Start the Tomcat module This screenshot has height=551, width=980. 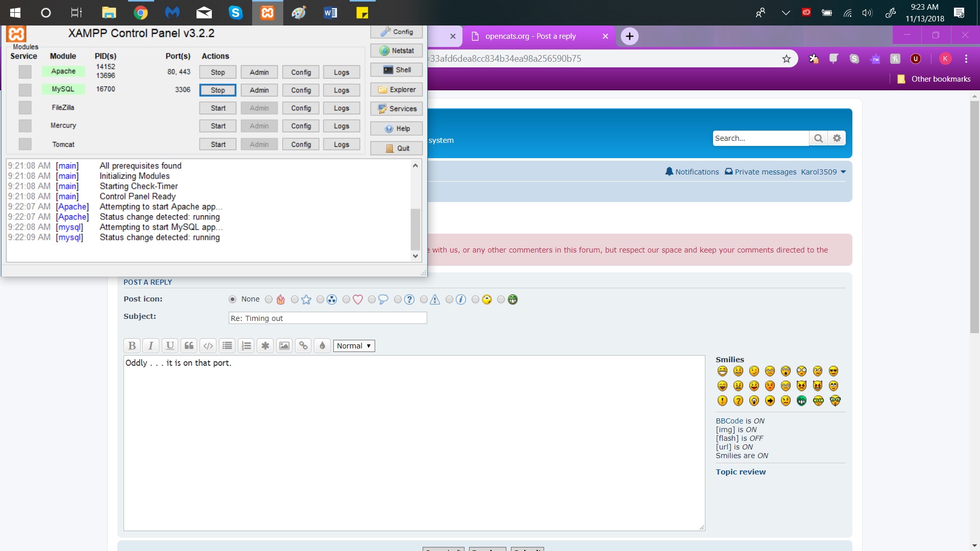click(x=218, y=144)
